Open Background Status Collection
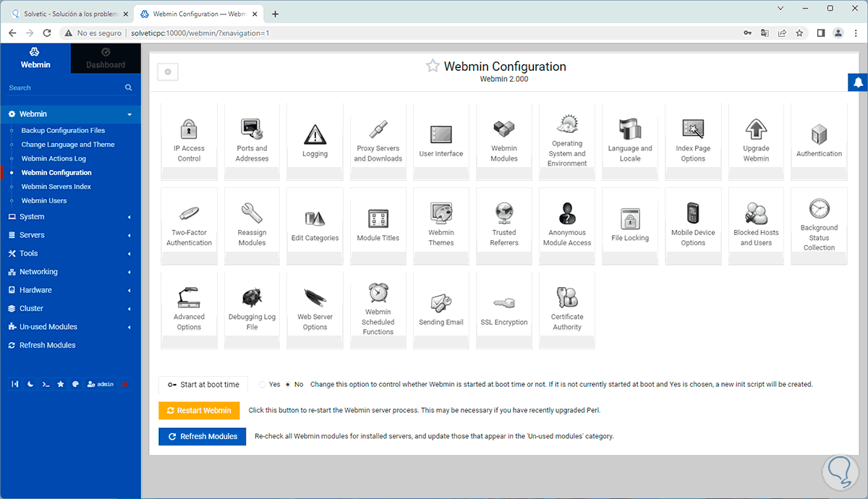868x499 pixels. (x=819, y=226)
